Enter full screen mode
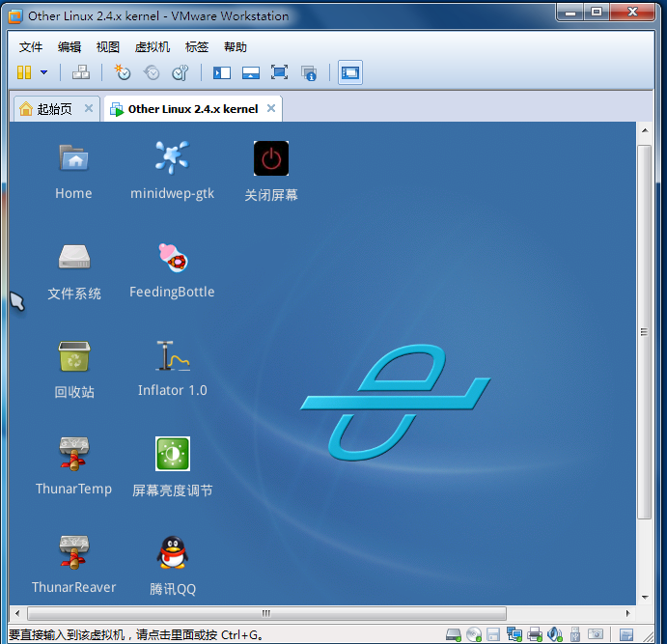The width and height of the screenshot is (667, 644). 280,72
